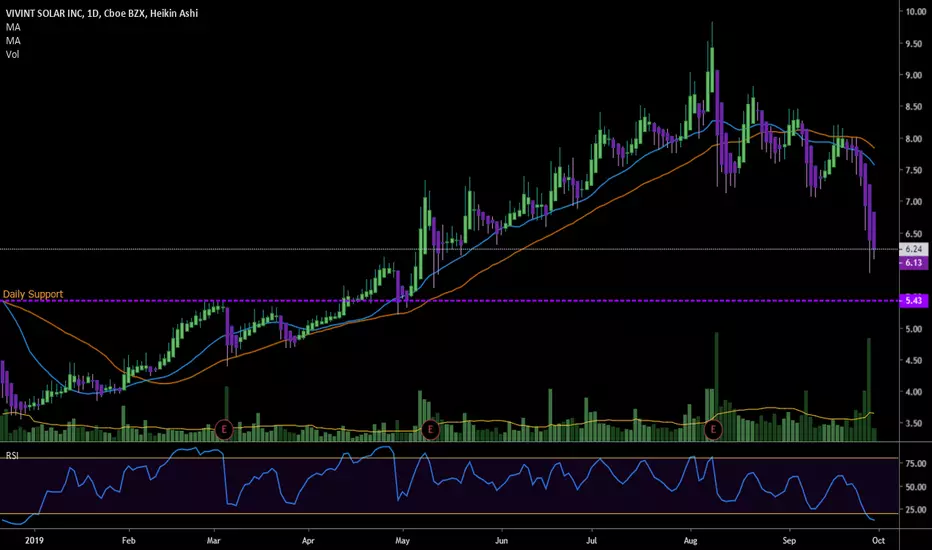The image size is (932, 550).
Task: Click the Mar time axis label
Action: pos(213,540)
